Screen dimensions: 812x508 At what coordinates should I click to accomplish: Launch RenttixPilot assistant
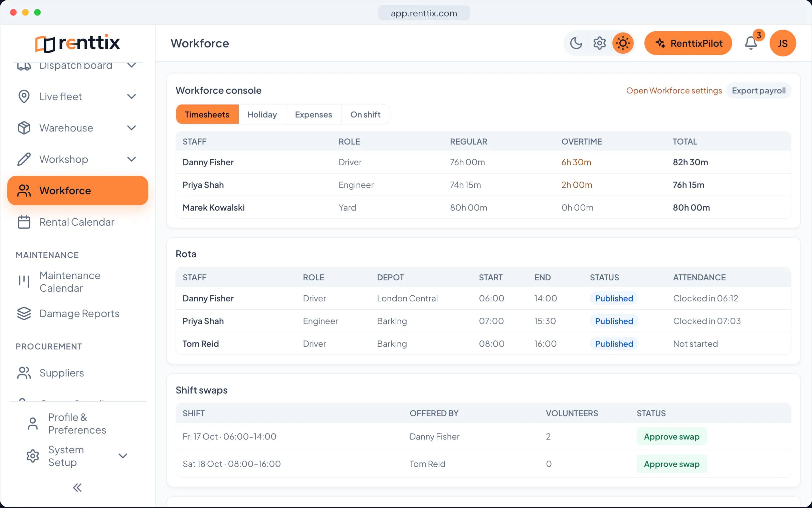click(x=688, y=43)
